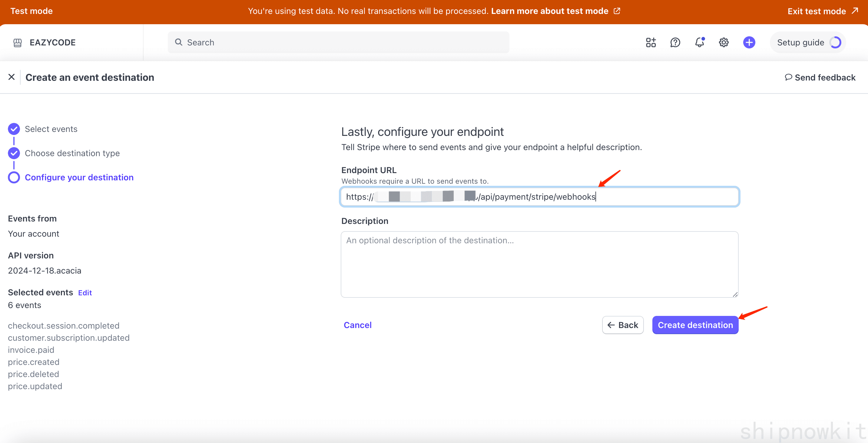
Task: Click the Send feedback speech bubble icon
Action: point(789,77)
